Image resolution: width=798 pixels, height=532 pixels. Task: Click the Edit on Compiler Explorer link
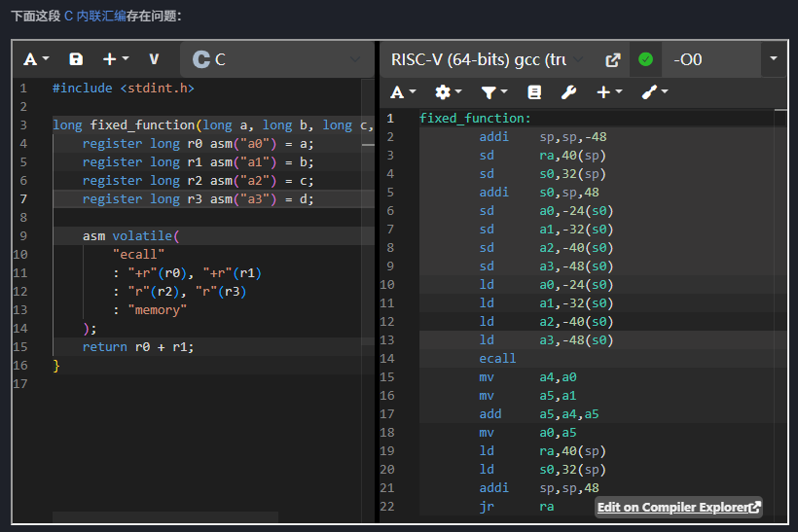tap(678, 507)
